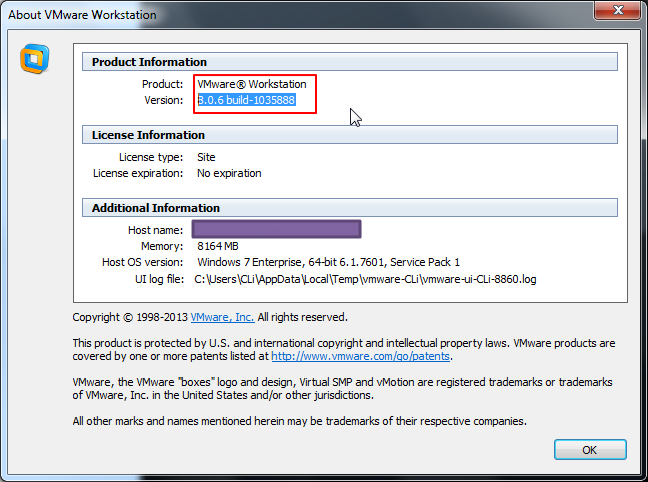Click the 'Memory:' label

click(162, 246)
